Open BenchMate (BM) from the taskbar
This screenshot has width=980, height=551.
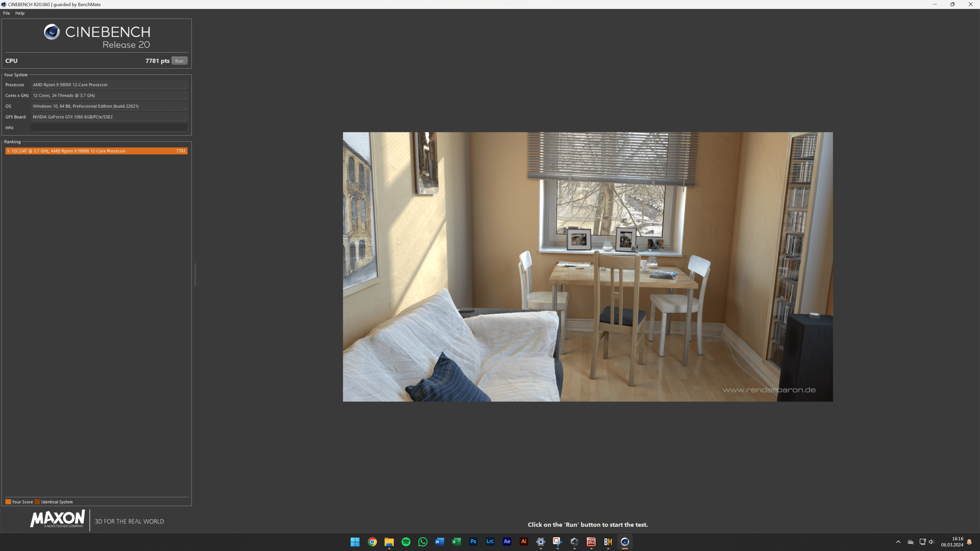[608, 542]
